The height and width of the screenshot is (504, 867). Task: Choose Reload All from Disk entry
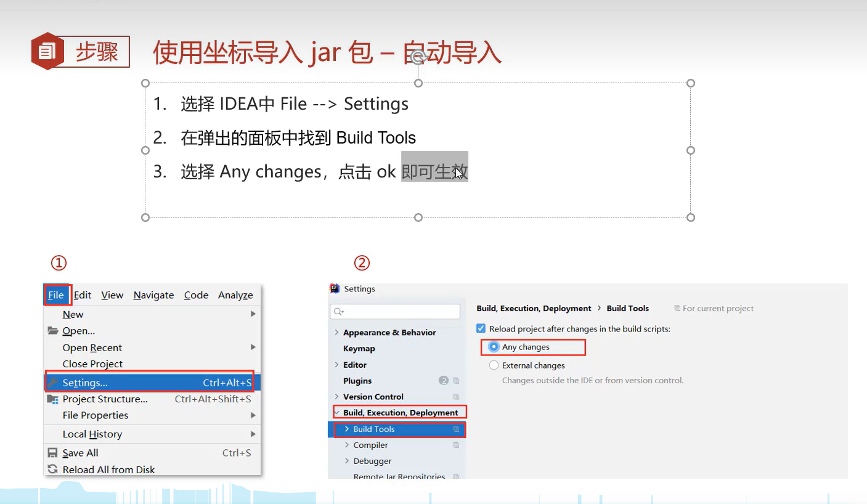[x=152, y=469]
